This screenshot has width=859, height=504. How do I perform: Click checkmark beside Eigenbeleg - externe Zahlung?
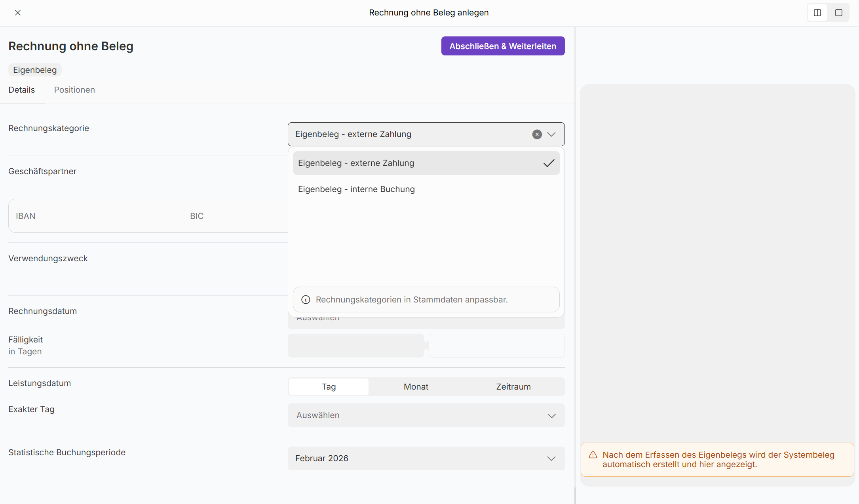tap(549, 163)
